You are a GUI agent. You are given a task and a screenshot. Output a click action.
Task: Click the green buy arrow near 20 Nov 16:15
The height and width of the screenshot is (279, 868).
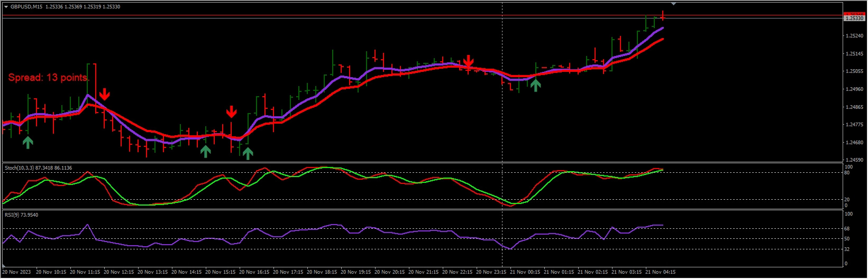[x=248, y=153]
